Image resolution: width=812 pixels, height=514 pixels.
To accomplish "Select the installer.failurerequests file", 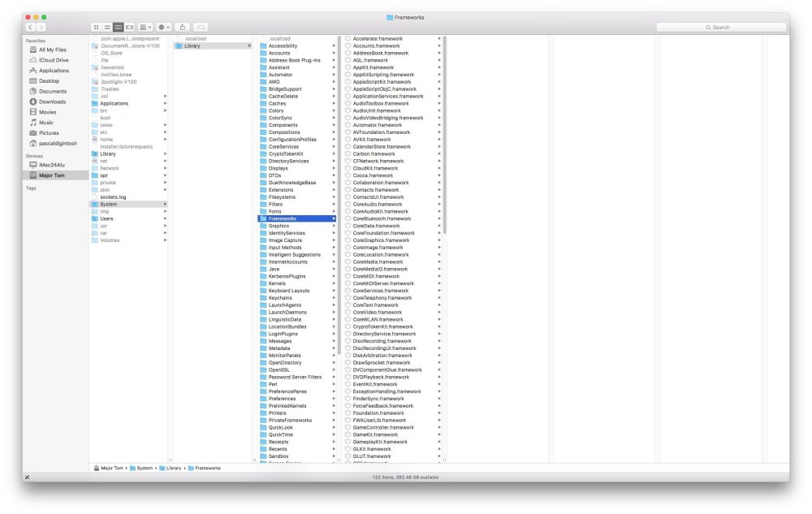I will pos(128,146).
